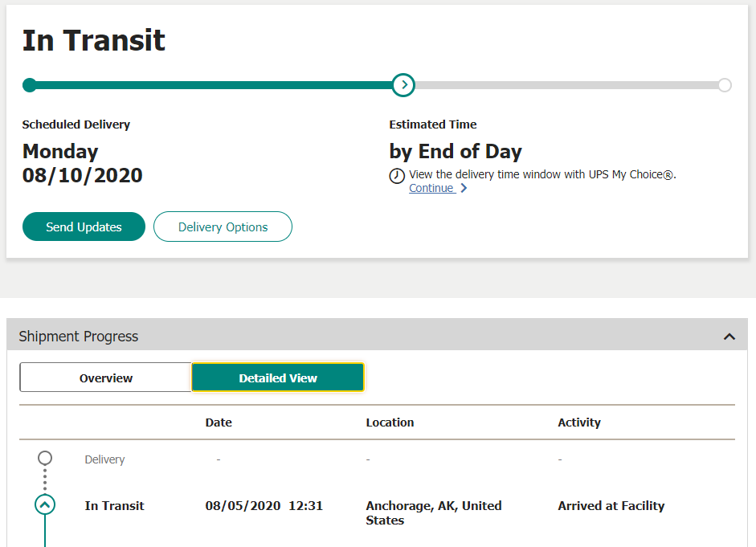
Task: Open Delivery Options
Action: pos(223,227)
